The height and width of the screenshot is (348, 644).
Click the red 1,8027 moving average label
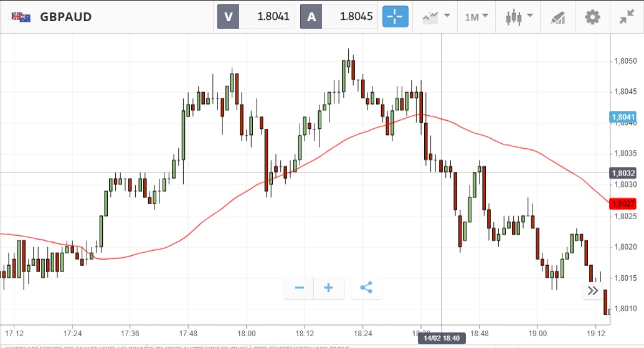[623, 204]
